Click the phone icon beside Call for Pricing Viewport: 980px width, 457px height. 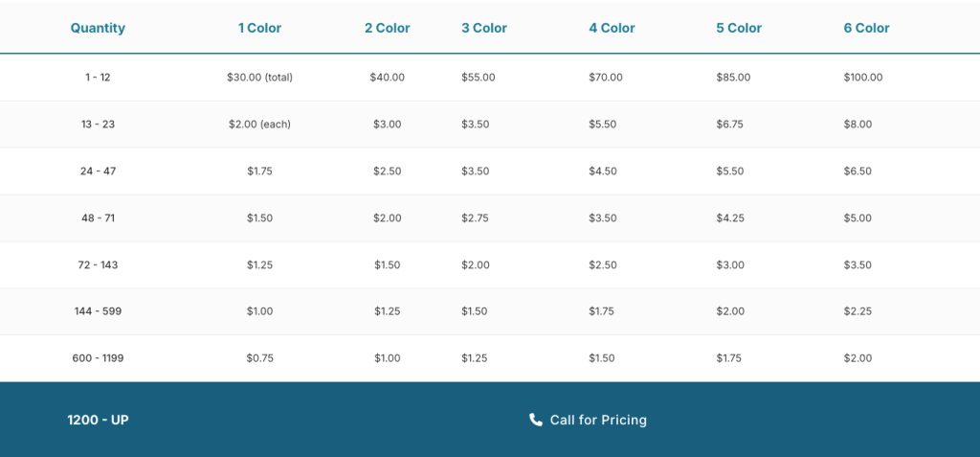click(x=536, y=420)
